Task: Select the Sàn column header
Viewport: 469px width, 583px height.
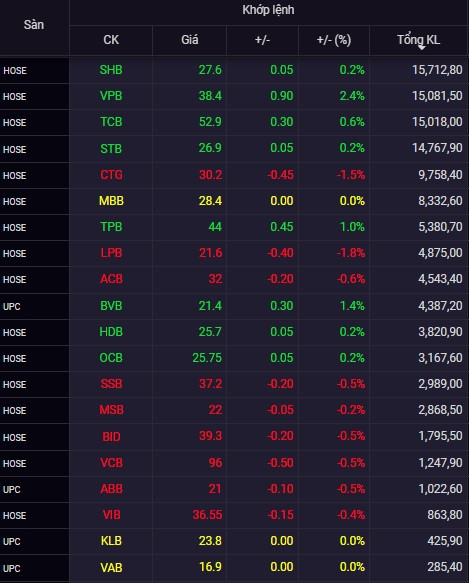Action: pos(34,25)
